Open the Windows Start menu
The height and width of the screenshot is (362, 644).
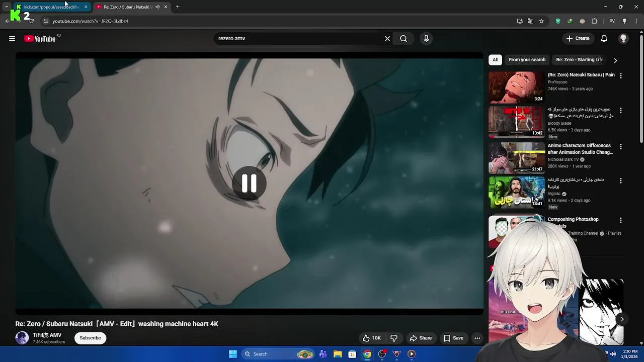[x=233, y=354]
